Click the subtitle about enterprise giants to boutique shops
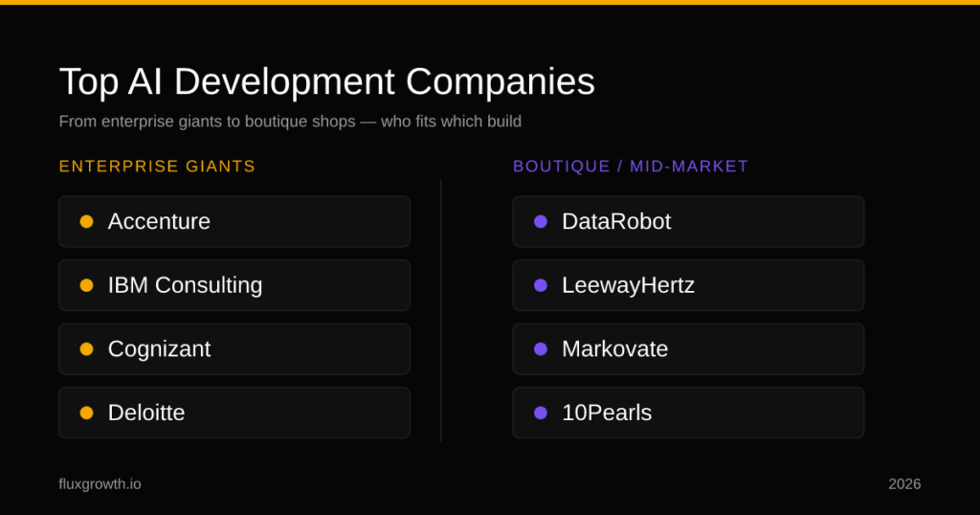 pyautogui.click(x=290, y=122)
